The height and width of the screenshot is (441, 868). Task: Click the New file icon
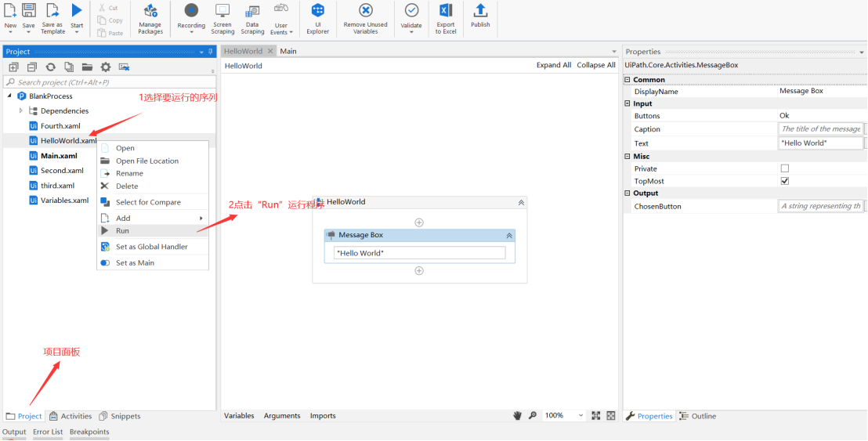click(10, 10)
